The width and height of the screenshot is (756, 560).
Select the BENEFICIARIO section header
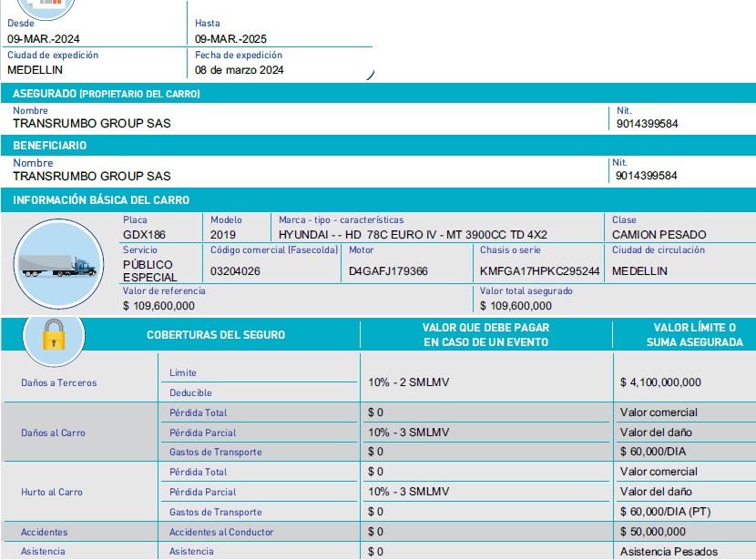(50, 146)
